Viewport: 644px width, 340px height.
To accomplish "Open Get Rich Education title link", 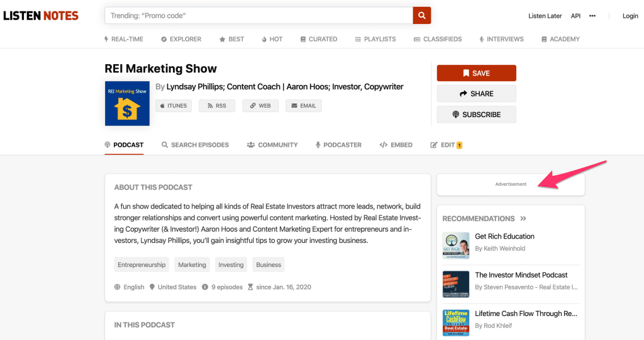I will [x=505, y=236].
